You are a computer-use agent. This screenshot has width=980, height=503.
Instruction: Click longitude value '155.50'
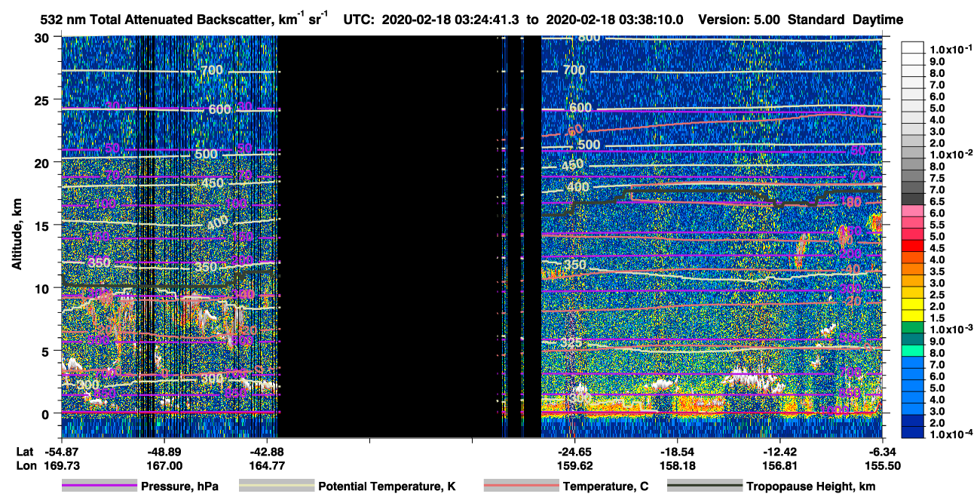[883, 465]
